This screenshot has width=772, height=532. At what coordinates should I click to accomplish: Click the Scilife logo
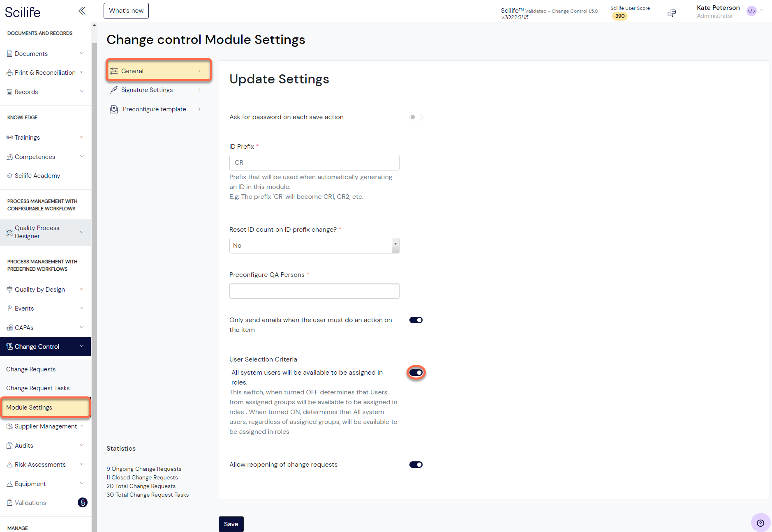pyautogui.click(x=23, y=12)
